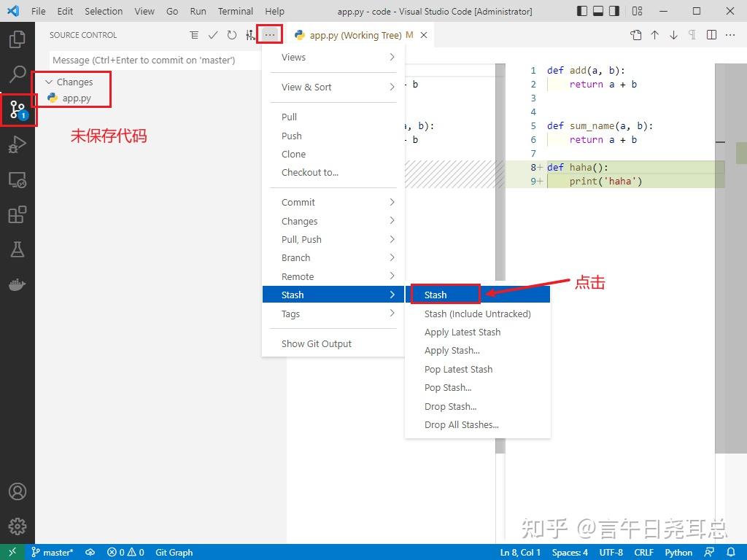
Task: Click Stash in the submenu
Action: pyautogui.click(x=445, y=295)
